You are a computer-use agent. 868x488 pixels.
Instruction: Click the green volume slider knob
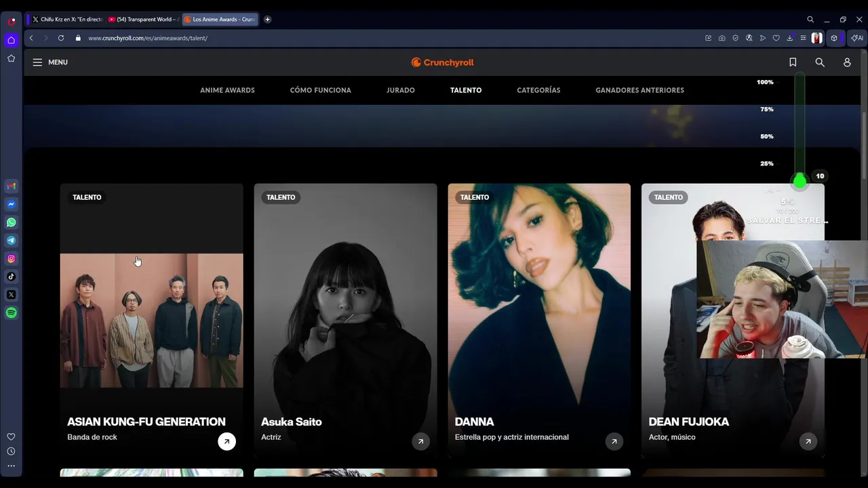click(x=800, y=181)
